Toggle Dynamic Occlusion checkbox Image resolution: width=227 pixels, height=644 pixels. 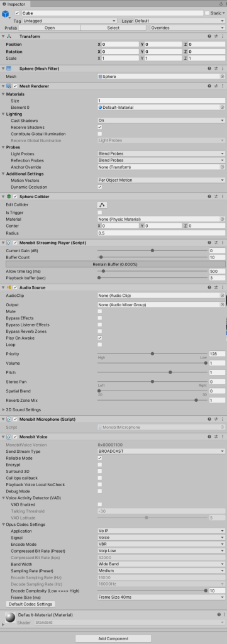click(100, 187)
